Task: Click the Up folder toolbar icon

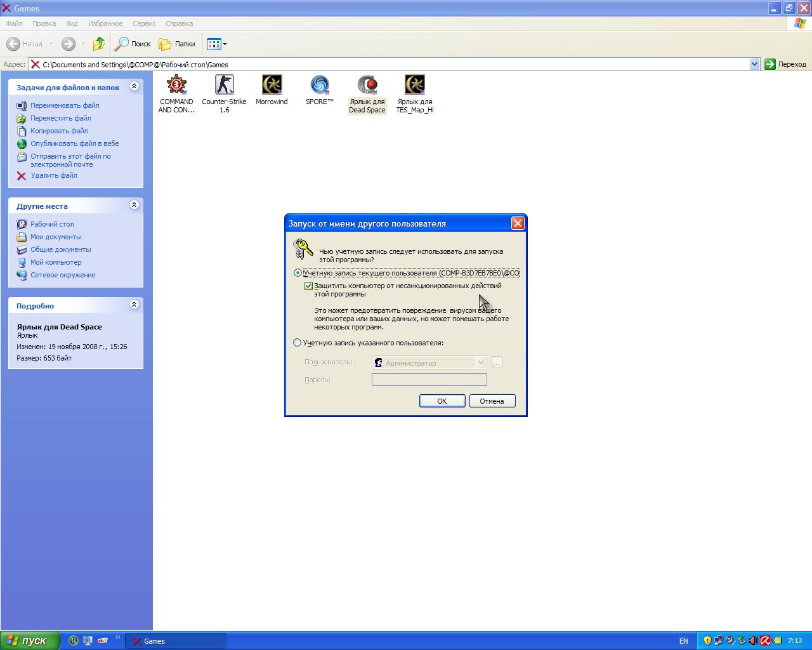Action: pyautogui.click(x=98, y=44)
